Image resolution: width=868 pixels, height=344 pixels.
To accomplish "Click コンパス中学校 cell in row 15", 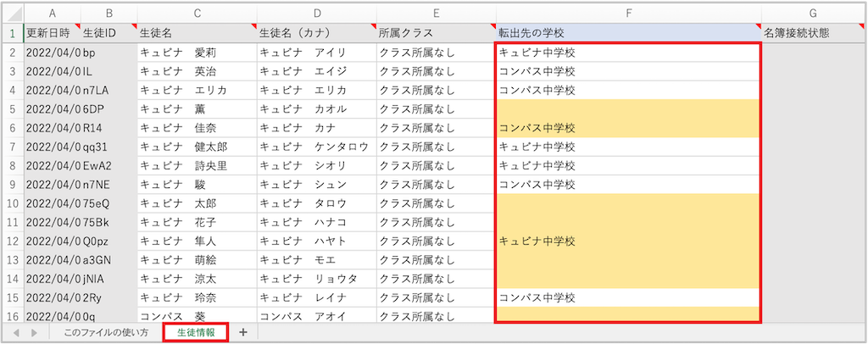I will 629,297.
